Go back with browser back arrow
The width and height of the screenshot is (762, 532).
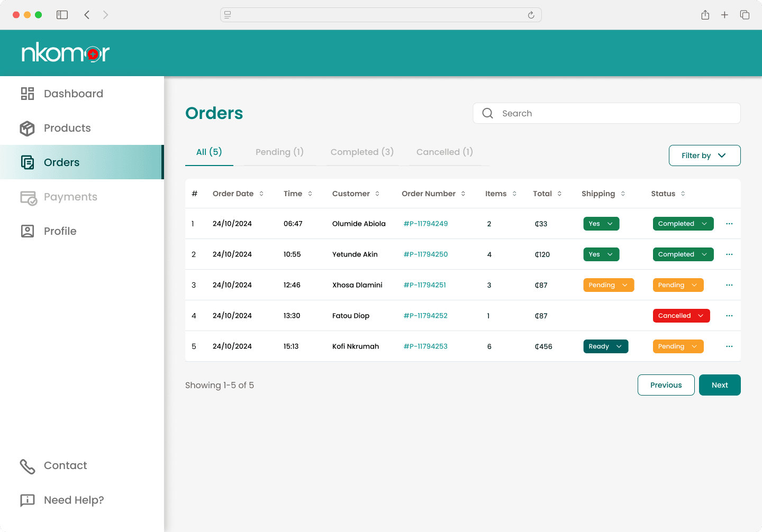click(x=87, y=15)
